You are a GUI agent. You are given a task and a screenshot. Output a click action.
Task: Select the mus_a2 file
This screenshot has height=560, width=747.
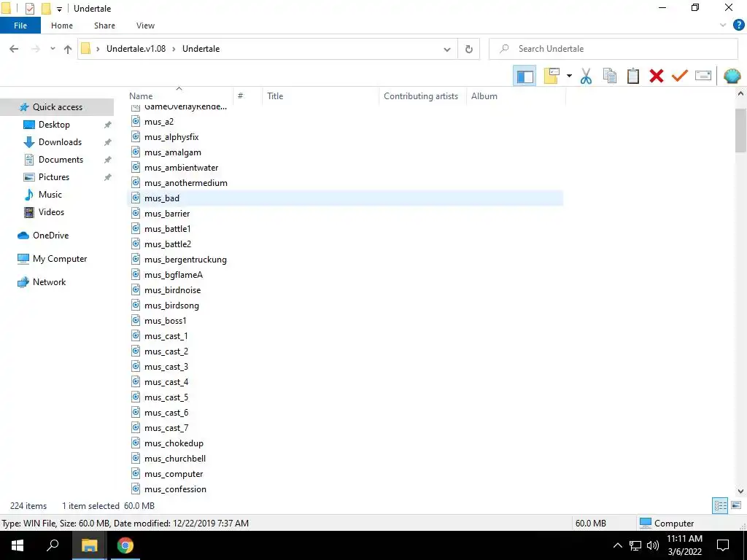(158, 122)
